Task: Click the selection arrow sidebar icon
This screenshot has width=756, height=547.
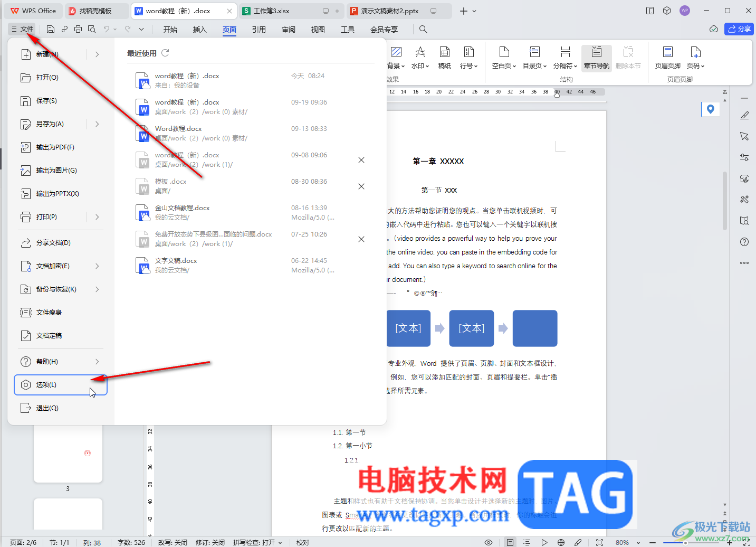Action: tap(744, 136)
